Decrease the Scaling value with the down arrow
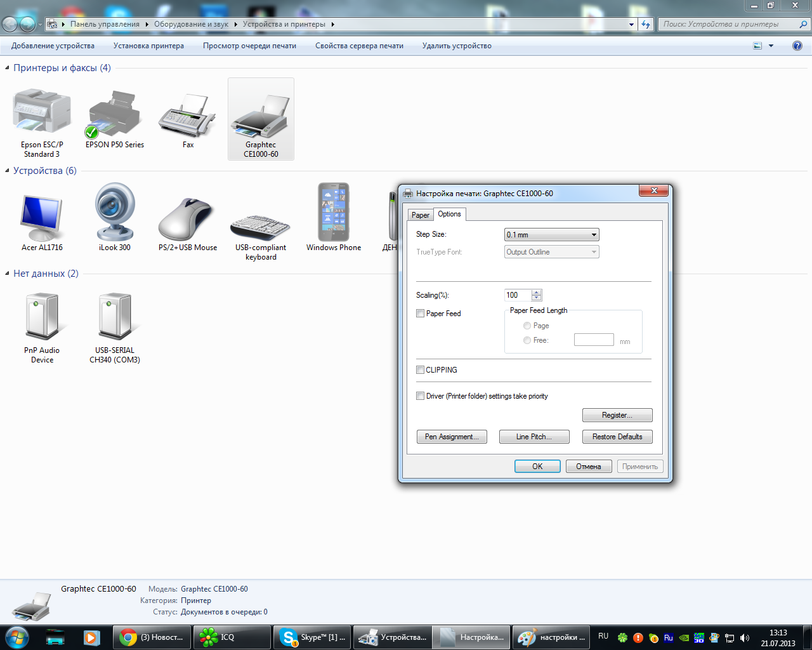 537,298
